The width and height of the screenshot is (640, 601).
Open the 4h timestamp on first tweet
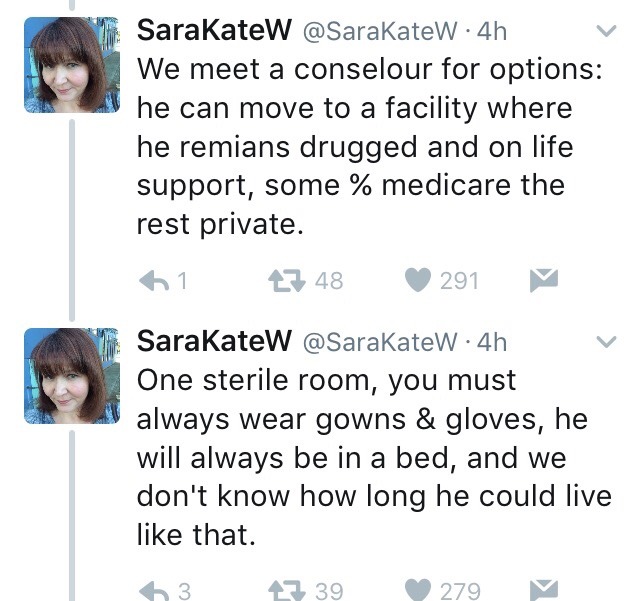(x=492, y=31)
